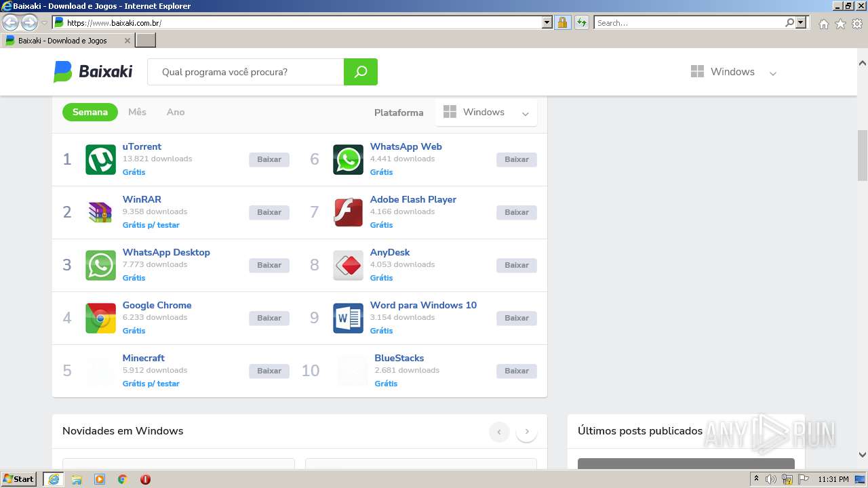Viewport: 868px width, 488px height.
Task: Click the refresh page icon
Action: tap(582, 23)
